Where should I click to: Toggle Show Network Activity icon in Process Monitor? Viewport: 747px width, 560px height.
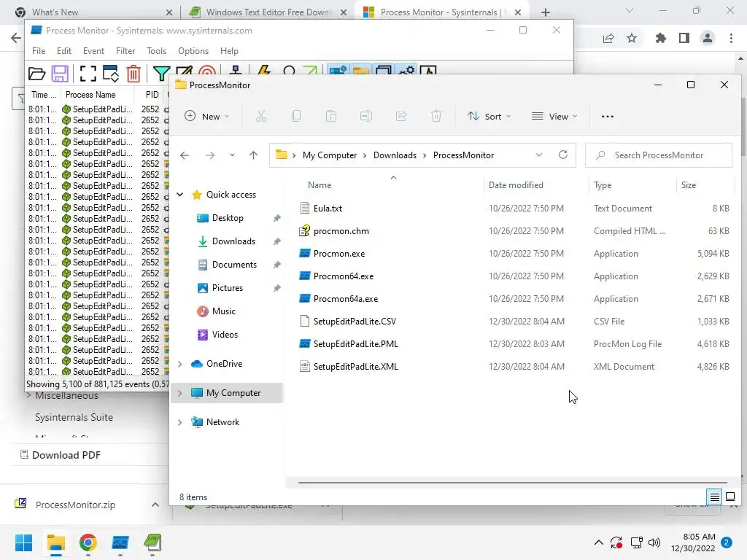click(384, 71)
